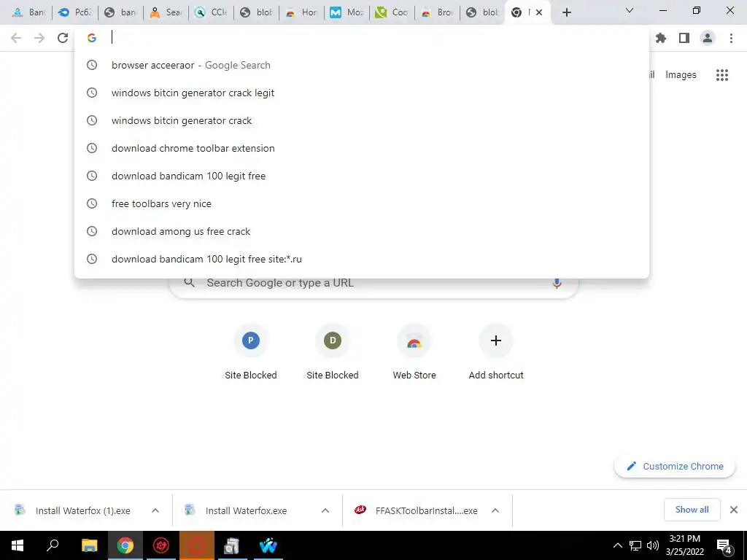Open the Images link
The image size is (747, 560).
click(681, 75)
